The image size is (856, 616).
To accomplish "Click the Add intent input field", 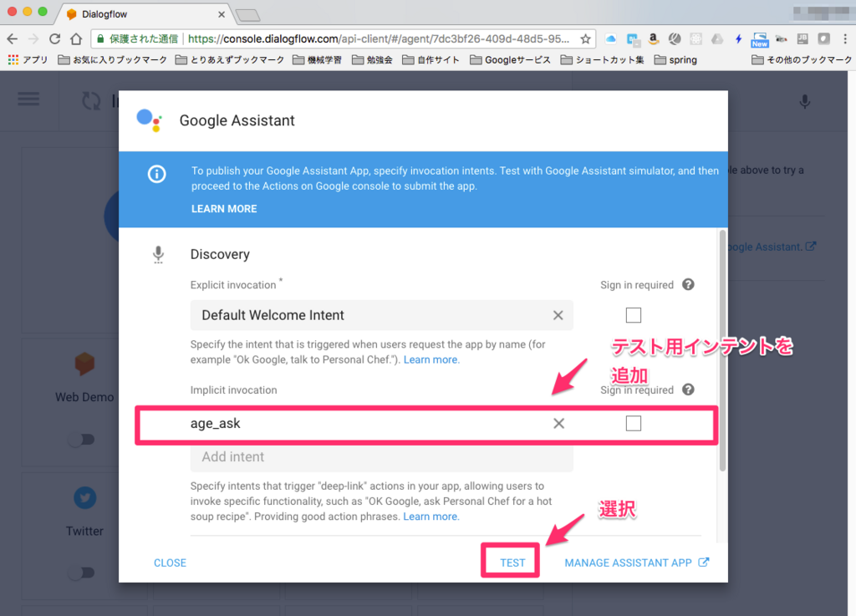I will (x=381, y=457).
